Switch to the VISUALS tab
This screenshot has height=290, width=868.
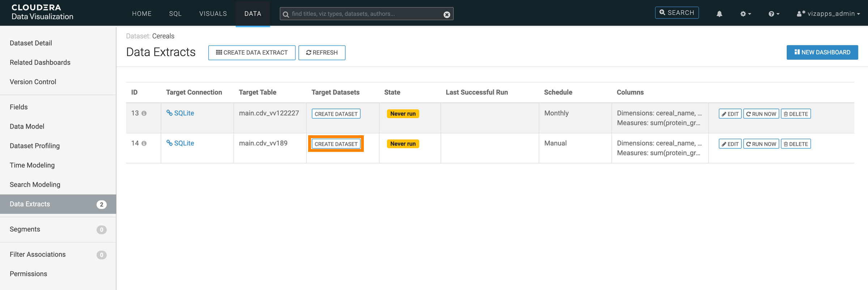(x=213, y=14)
